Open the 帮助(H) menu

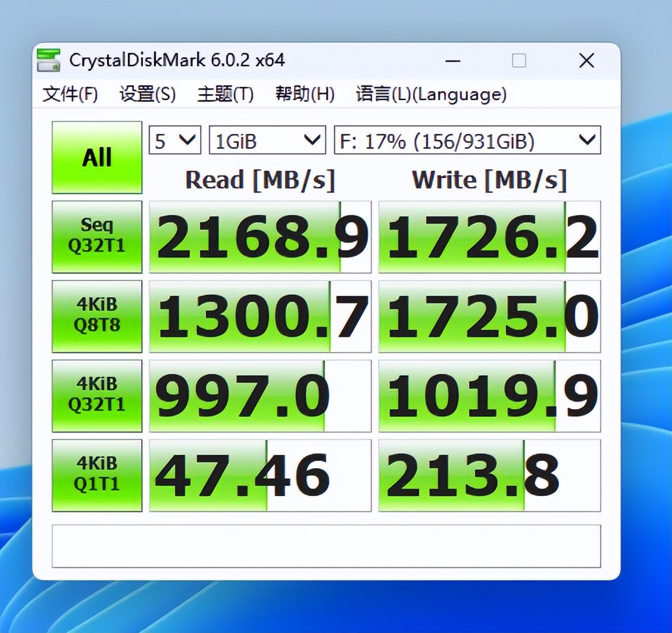click(304, 94)
